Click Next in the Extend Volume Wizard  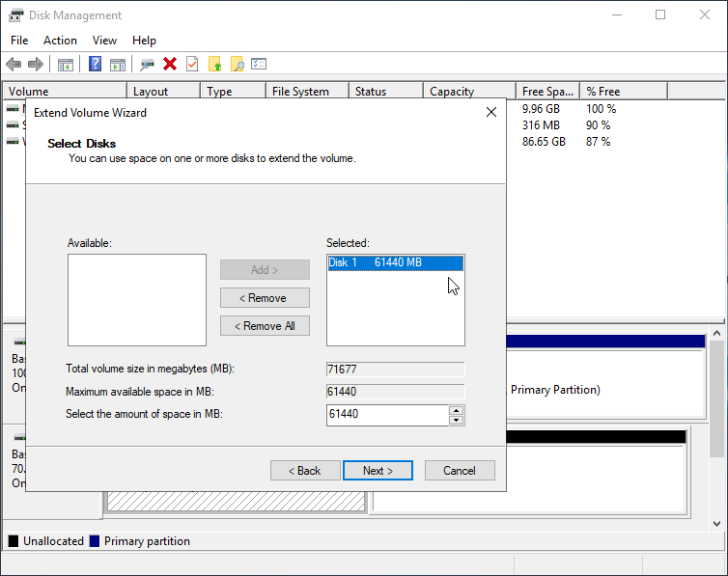coord(378,471)
